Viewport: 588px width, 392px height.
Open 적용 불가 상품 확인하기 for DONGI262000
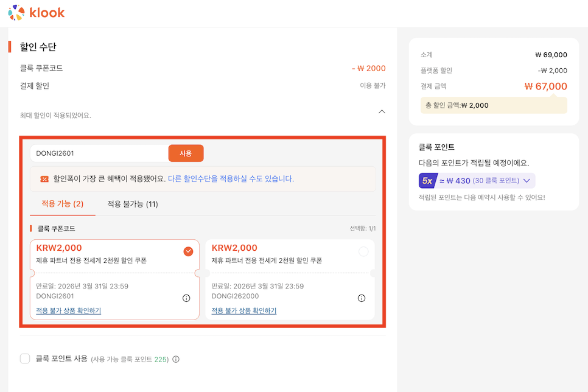(x=243, y=310)
